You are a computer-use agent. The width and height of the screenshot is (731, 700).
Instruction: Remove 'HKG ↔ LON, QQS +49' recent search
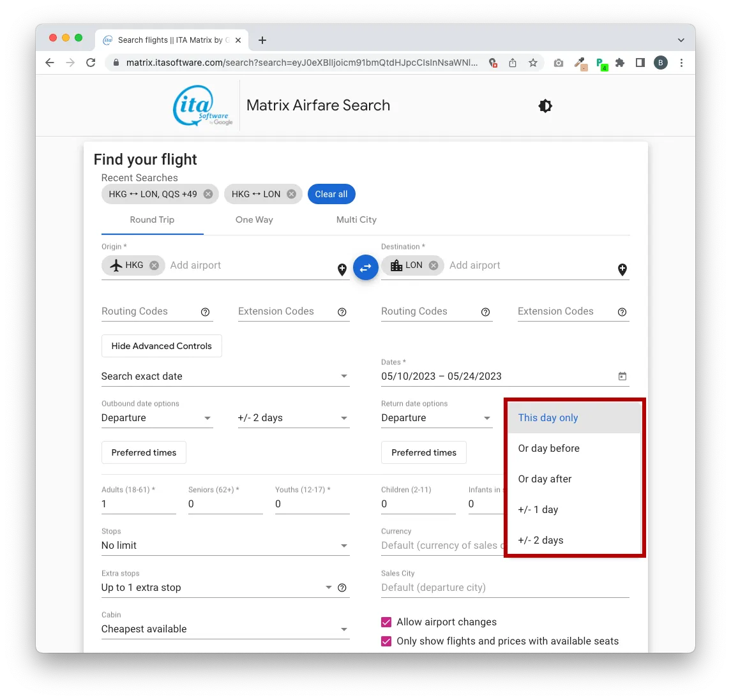(x=208, y=194)
